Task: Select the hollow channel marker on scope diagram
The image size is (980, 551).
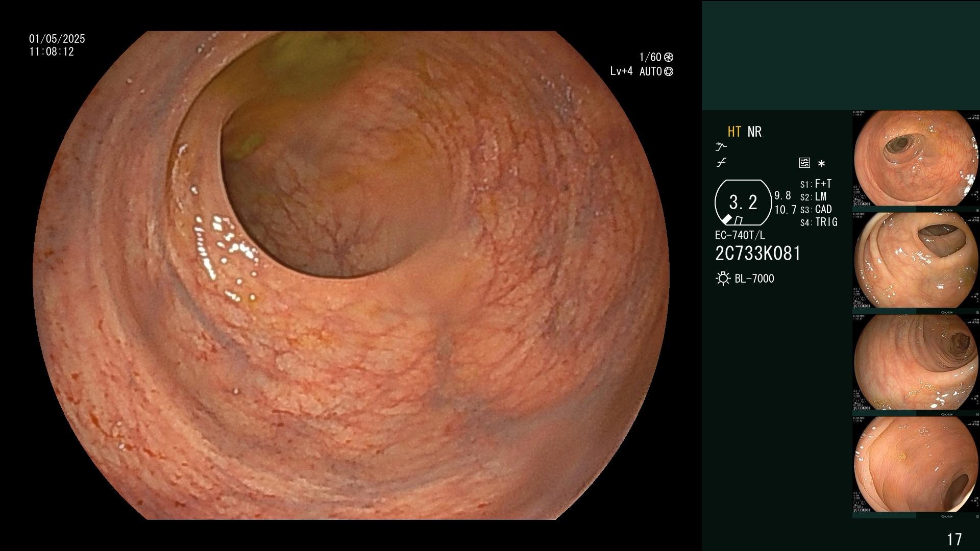Action: [738, 220]
